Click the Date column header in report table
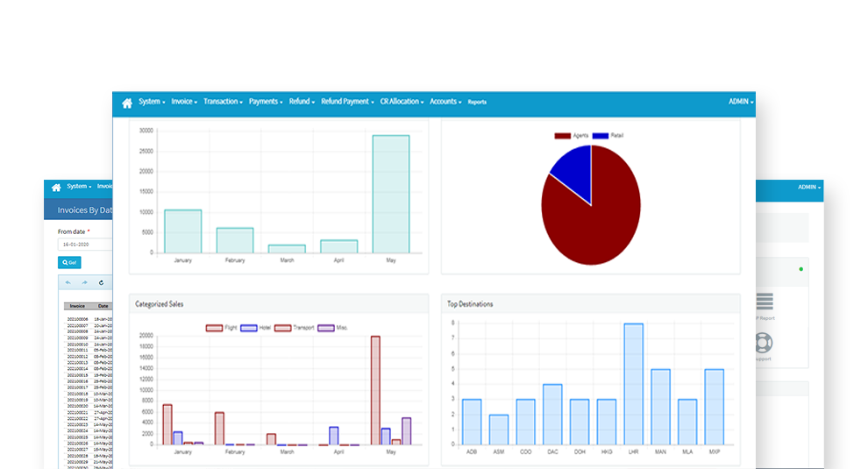The width and height of the screenshot is (868, 469). 103,306
